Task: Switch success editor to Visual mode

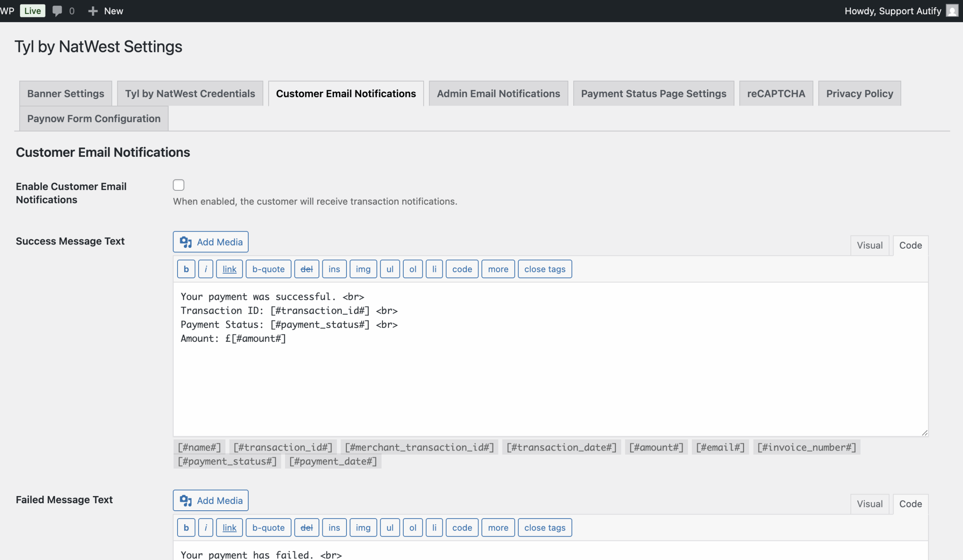Action: [869, 245]
